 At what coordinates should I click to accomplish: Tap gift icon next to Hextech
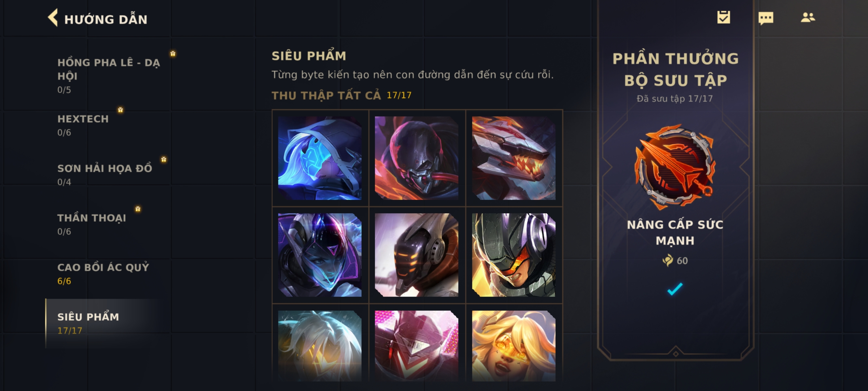[x=120, y=110]
